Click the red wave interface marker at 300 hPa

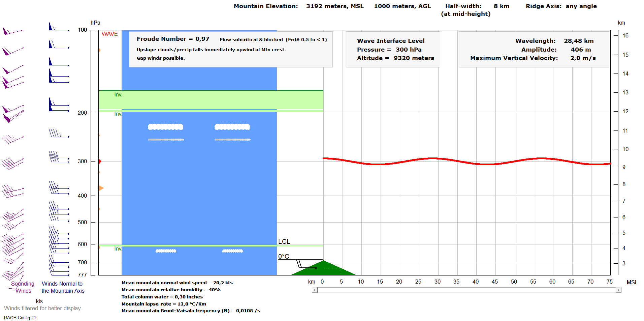(100, 162)
